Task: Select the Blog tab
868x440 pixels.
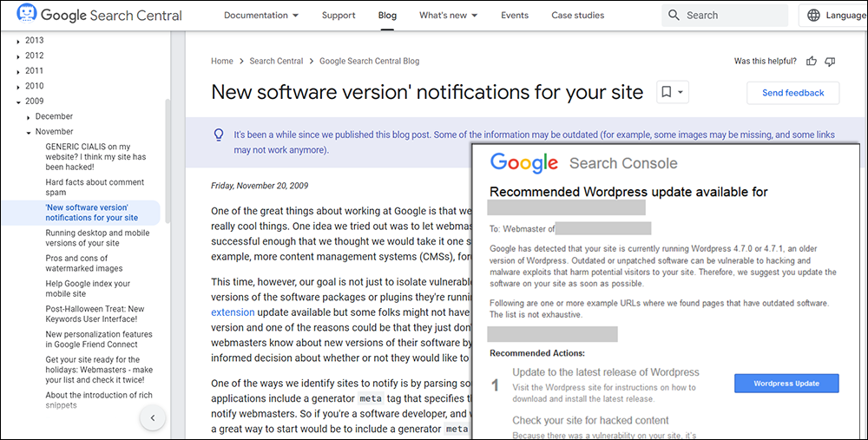Action: tap(387, 16)
